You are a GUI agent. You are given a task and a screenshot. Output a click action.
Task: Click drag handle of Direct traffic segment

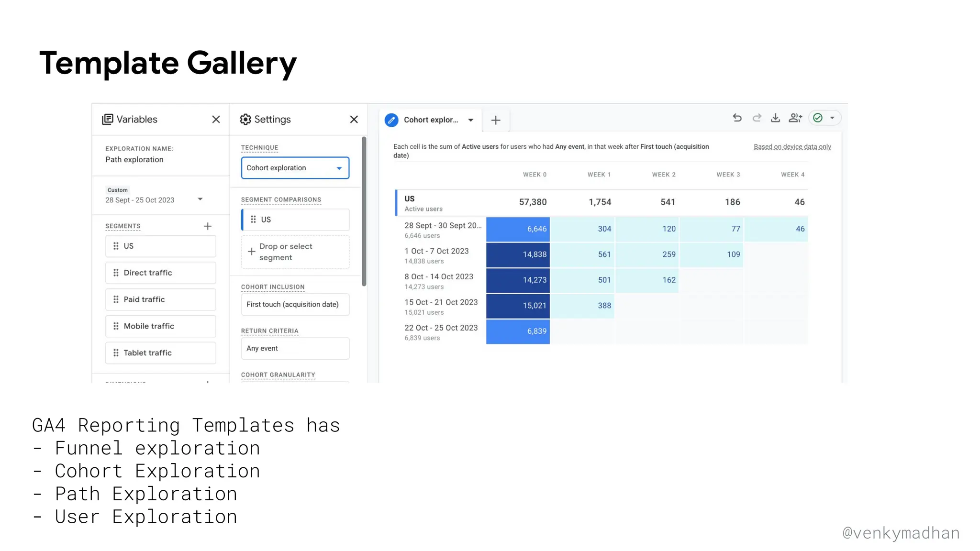click(116, 273)
